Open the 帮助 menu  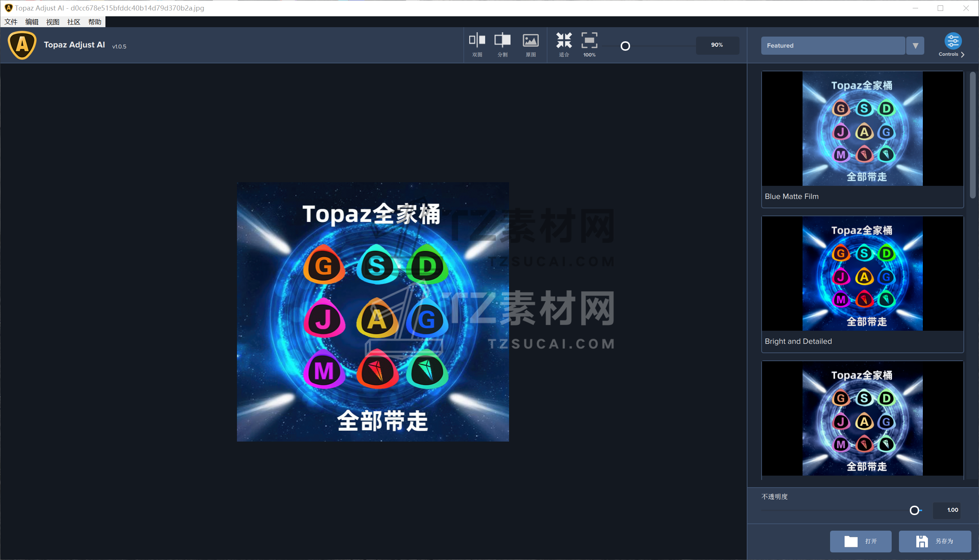click(95, 22)
